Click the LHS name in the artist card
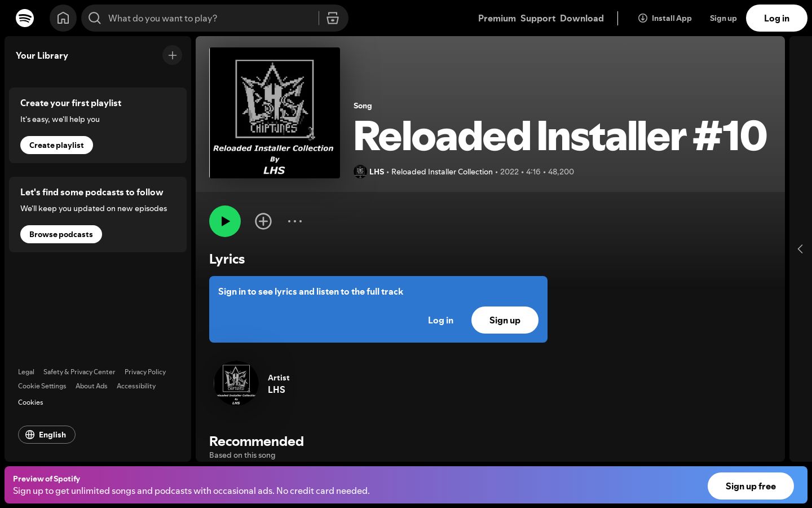The height and width of the screenshot is (508, 812). pyautogui.click(x=276, y=389)
